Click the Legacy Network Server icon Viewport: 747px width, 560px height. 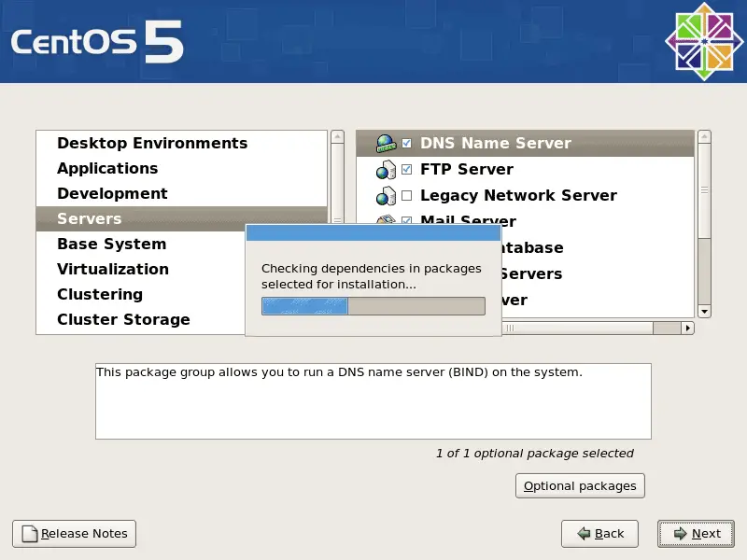click(x=386, y=196)
